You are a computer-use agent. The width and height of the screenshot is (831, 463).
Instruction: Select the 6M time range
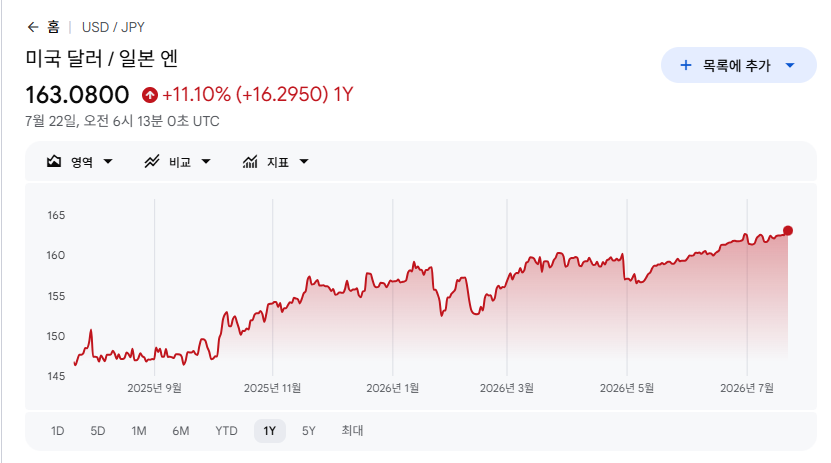tap(181, 431)
